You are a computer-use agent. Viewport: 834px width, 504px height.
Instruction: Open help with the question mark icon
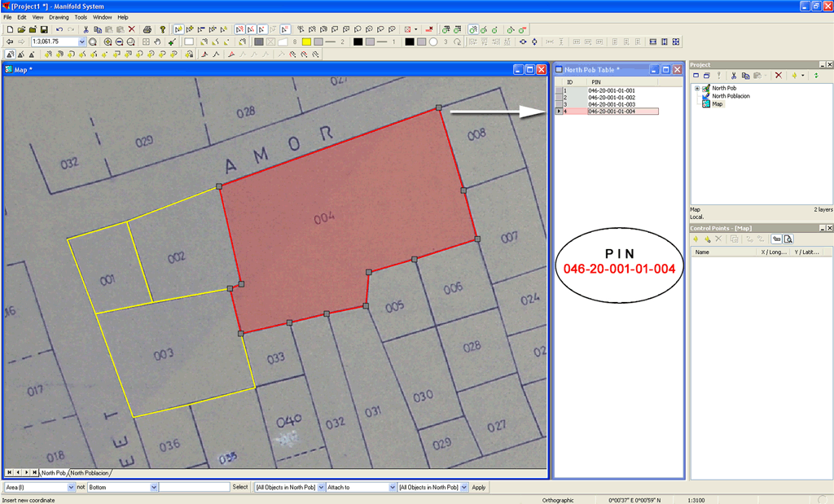(163, 30)
